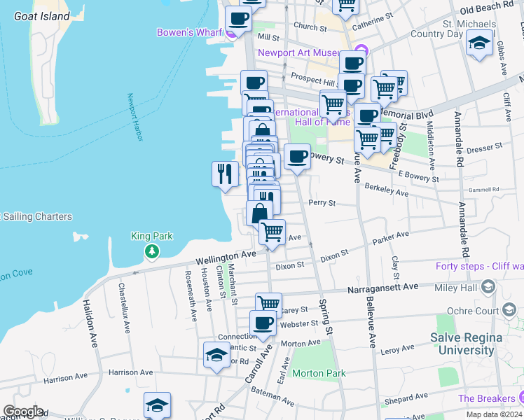The image size is (524, 420).
Task: Select the shopping bag marker near Perry St
Action: pos(259,214)
